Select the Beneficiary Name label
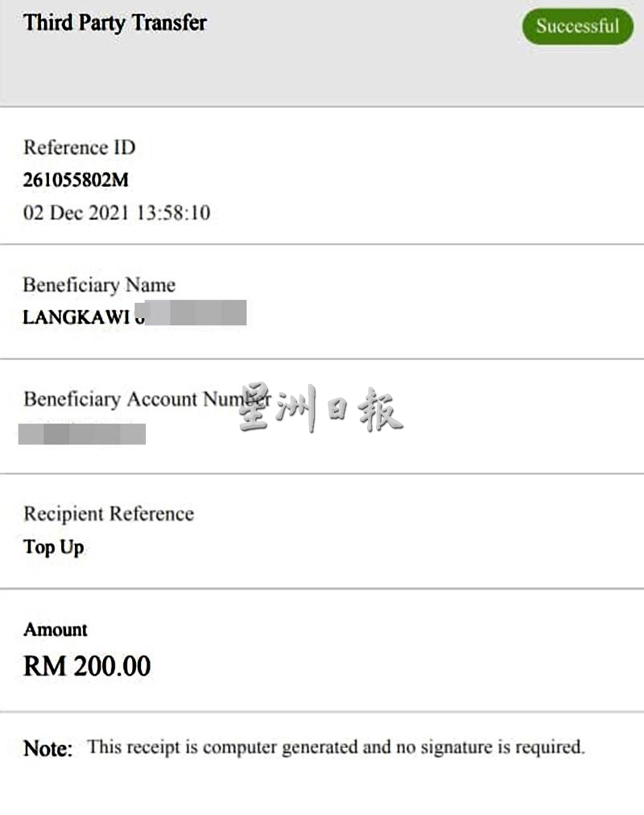This screenshot has width=644, height=815. tap(99, 285)
